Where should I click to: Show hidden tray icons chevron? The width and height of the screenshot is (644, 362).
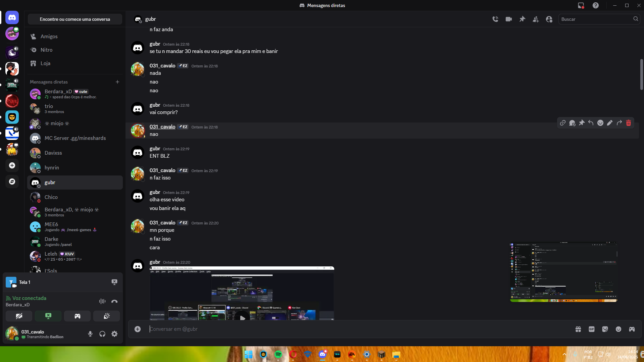[x=564, y=355]
